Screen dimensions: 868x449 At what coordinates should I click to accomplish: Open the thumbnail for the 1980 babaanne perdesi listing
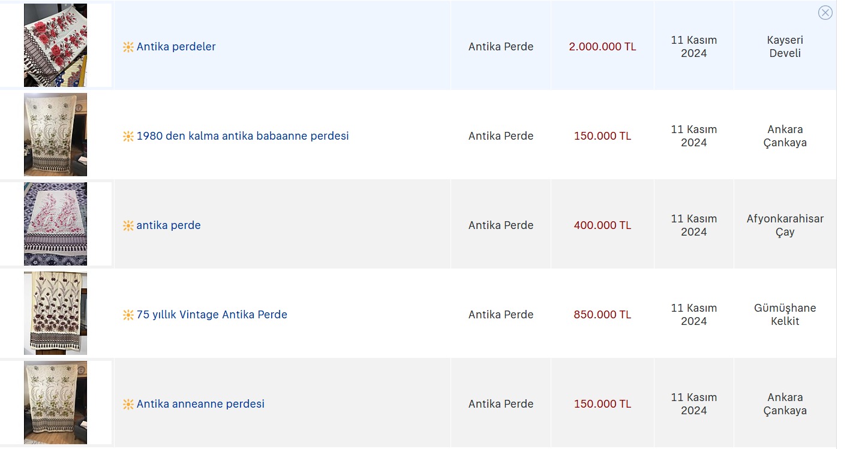coord(55,135)
